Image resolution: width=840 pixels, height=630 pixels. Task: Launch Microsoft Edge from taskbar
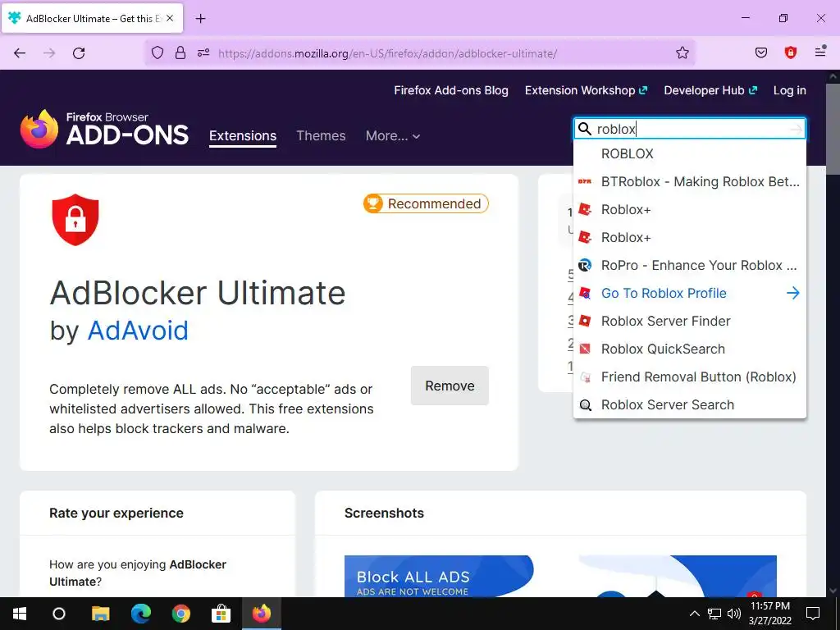click(x=141, y=614)
